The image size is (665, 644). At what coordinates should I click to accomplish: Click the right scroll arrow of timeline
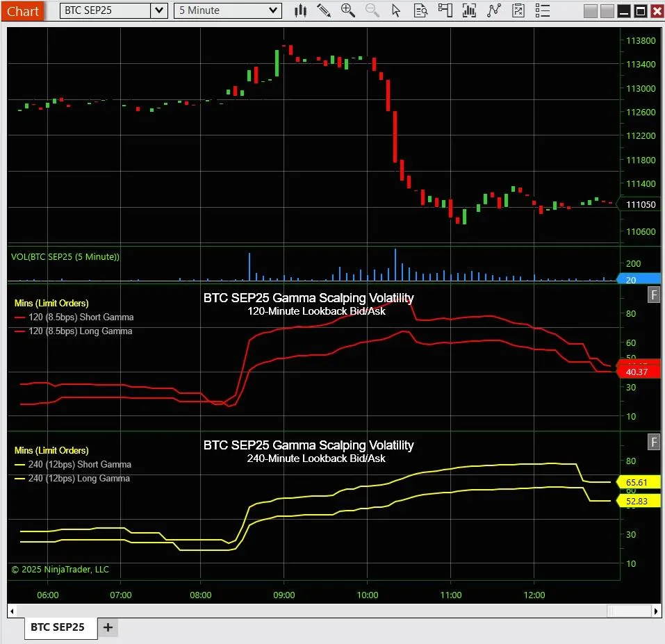656,611
